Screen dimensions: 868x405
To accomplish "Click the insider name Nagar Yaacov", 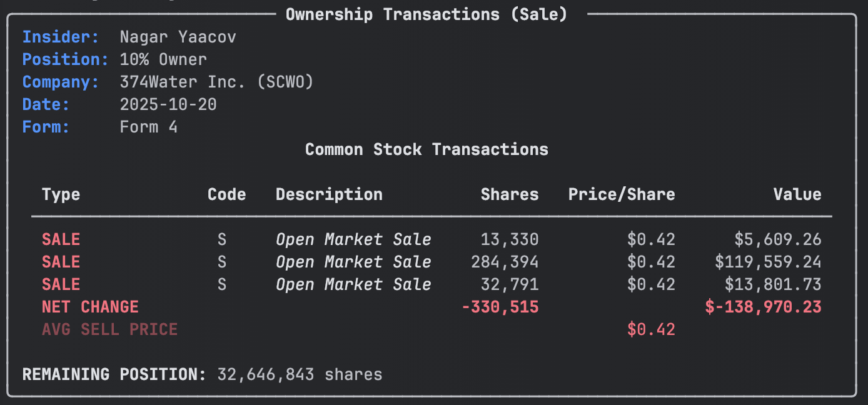I will pos(178,37).
